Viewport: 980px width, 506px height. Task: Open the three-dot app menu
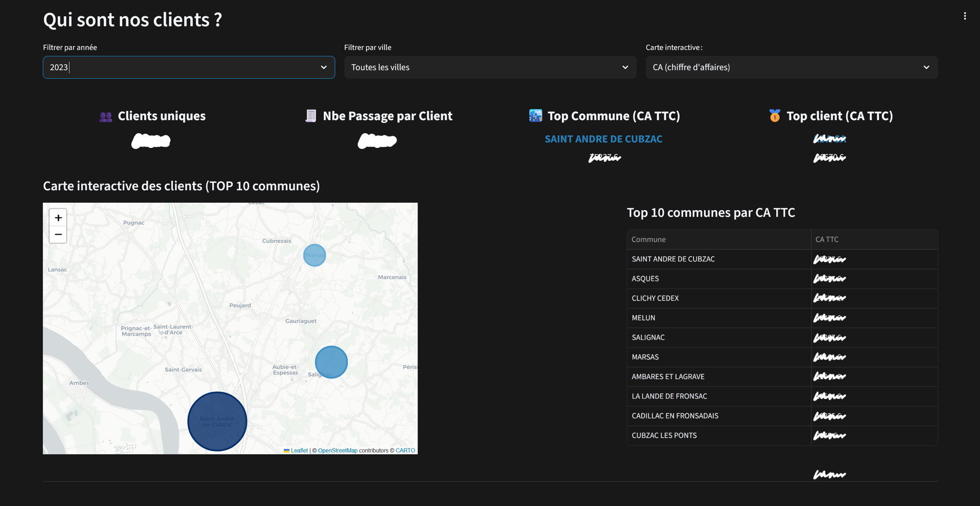964,16
